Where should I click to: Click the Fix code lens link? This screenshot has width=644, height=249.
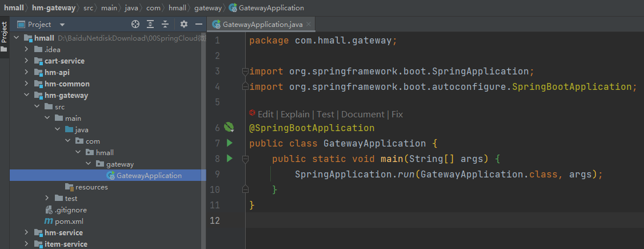coord(397,114)
